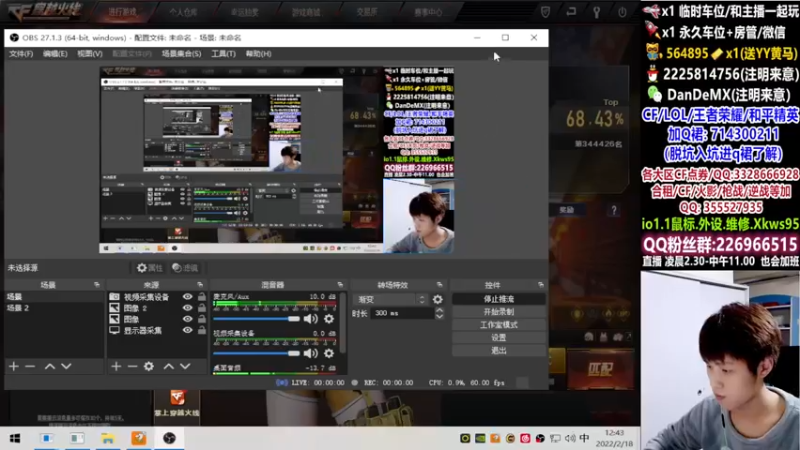This screenshot has width=800, height=450.
Task: Remove selected scene with minus icon
Action: [x=30, y=366]
